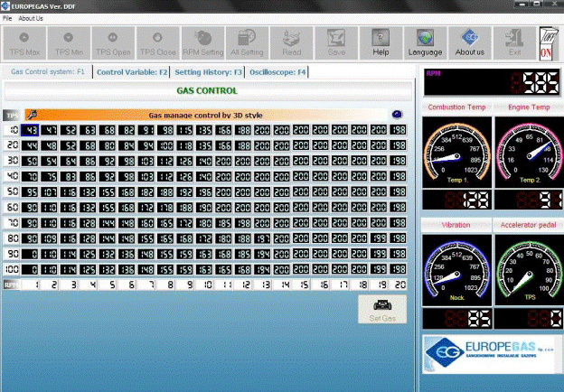564x392 pixels.
Task: Open the About Us menu
Action: click(x=30, y=18)
